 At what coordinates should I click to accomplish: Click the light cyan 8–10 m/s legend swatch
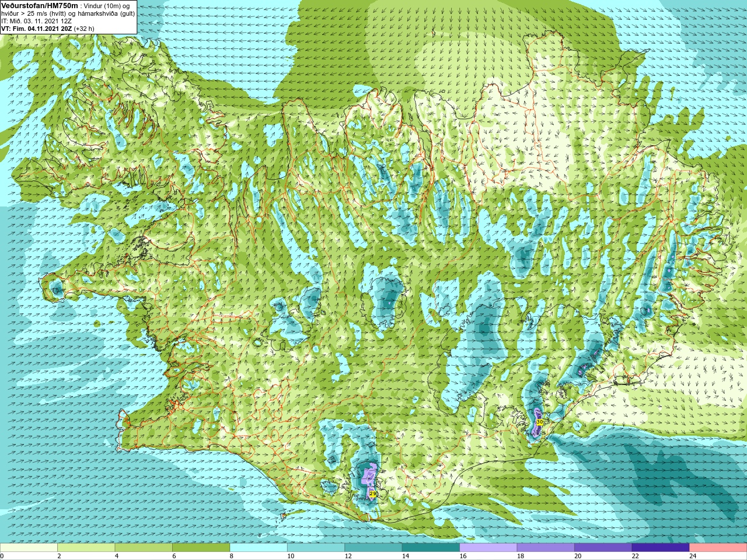pyautogui.click(x=259, y=548)
